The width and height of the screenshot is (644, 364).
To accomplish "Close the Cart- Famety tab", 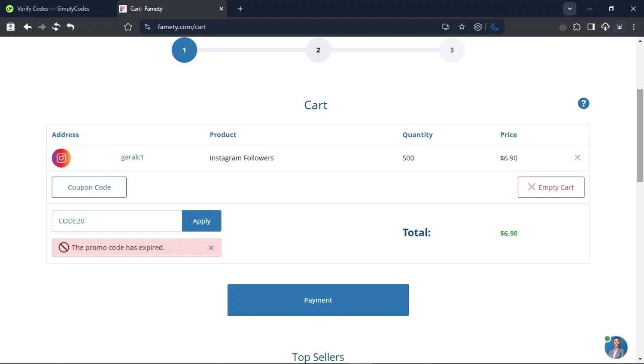I will click(222, 9).
